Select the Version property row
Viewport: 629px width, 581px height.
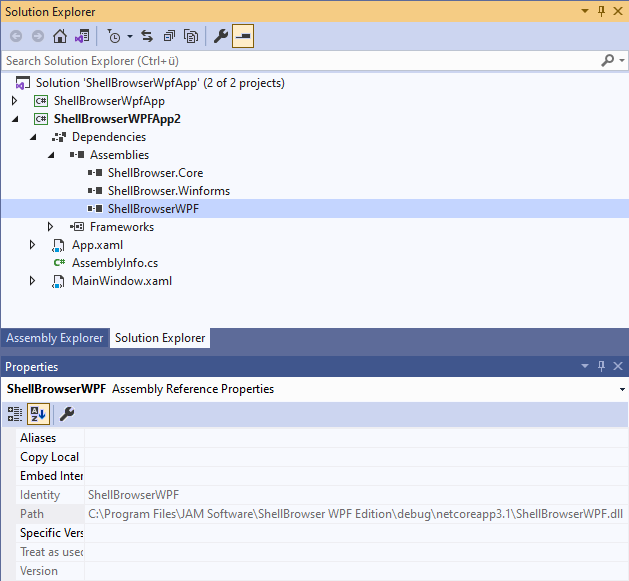[322, 571]
